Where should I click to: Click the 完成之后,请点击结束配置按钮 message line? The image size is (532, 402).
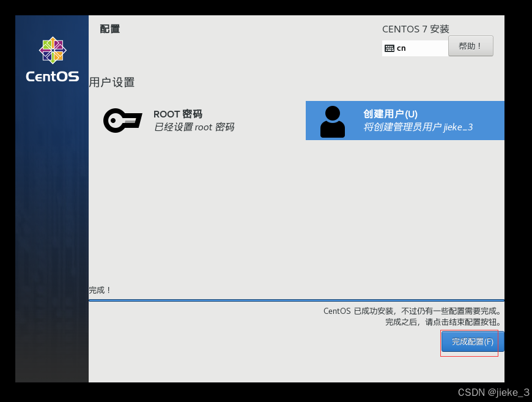pyautogui.click(x=443, y=322)
